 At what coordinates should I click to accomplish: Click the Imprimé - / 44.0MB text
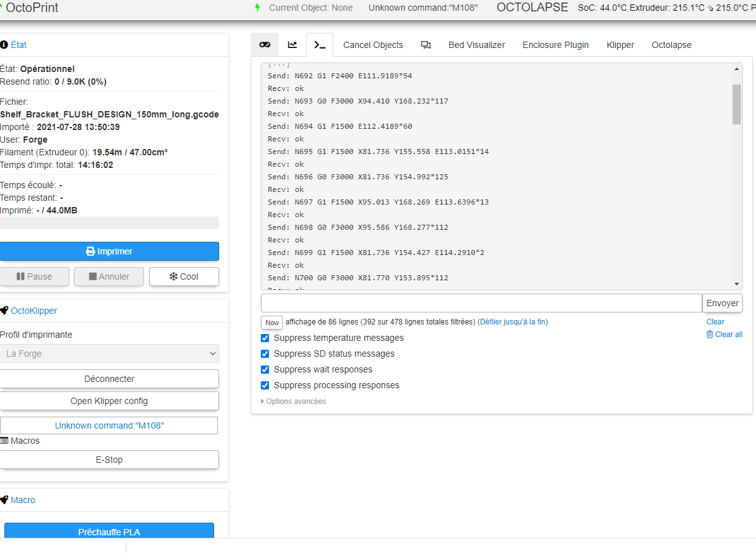click(x=39, y=210)
